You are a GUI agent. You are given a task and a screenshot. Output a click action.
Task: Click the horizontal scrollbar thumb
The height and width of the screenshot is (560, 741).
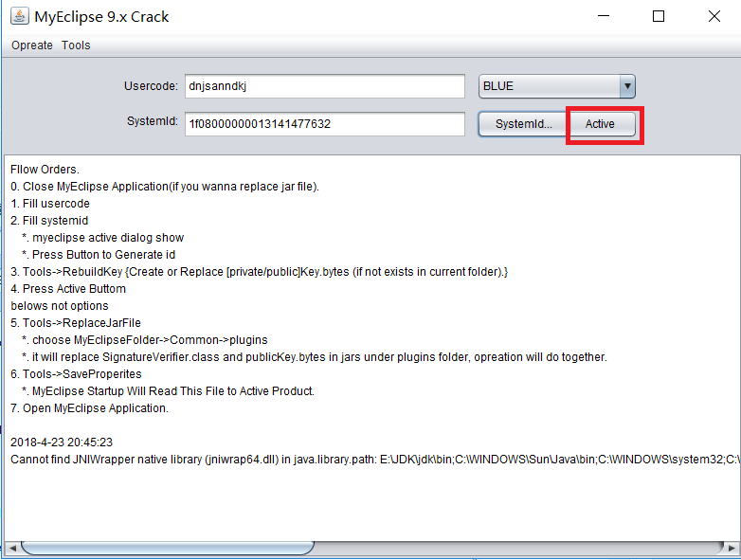(168, 549)
